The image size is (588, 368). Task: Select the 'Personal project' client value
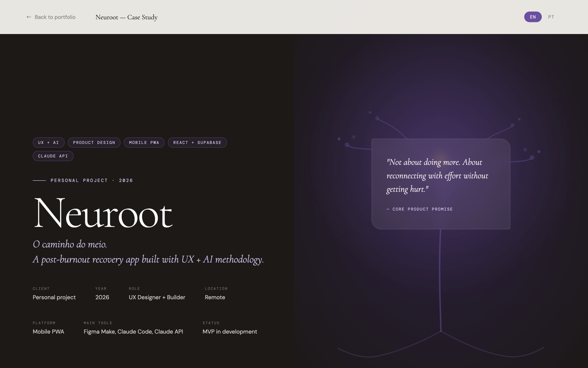click(54, 297)
